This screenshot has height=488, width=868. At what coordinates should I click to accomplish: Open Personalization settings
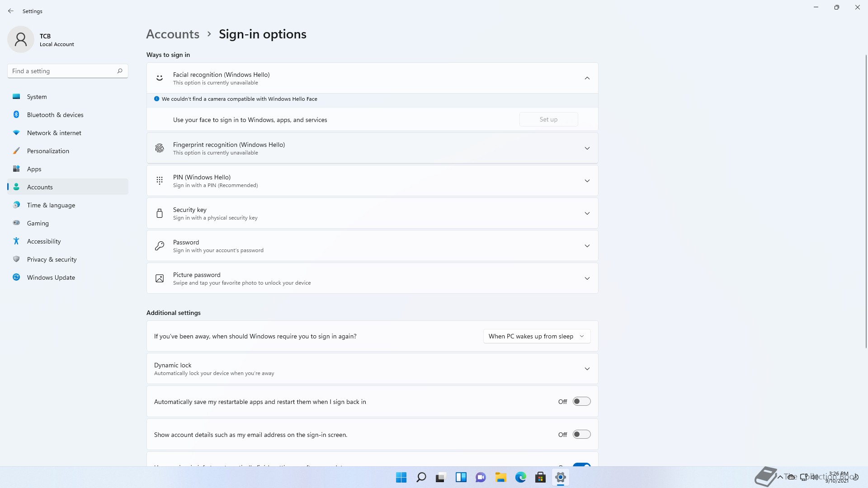[x=68, y=151]
